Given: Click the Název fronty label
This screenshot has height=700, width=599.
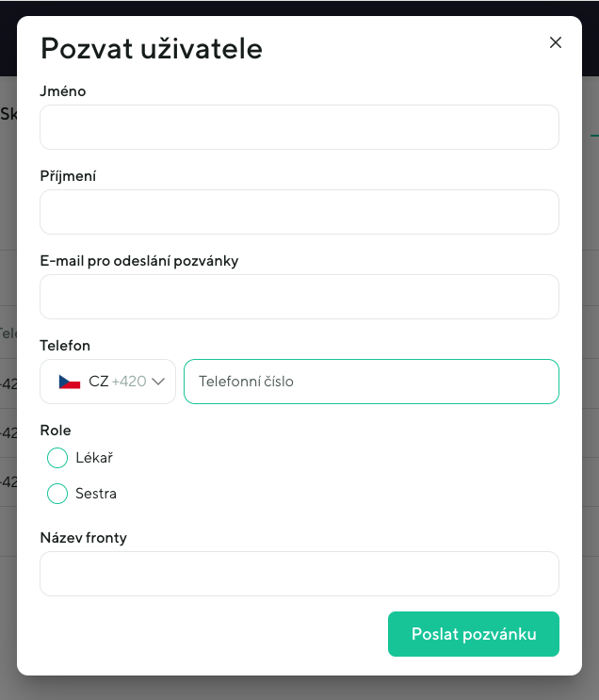Looking at the screenshot, I should click(x=83, y=538).
